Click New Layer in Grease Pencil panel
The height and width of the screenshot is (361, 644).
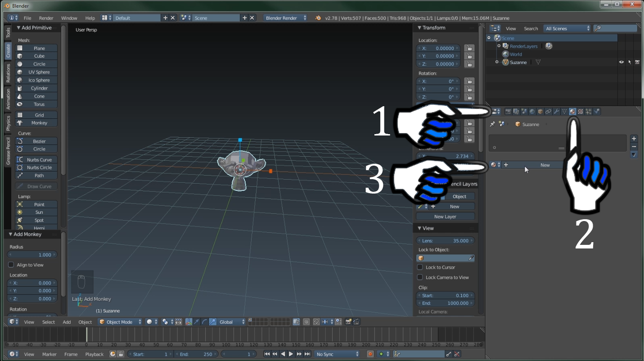click(x=445, y=217)
